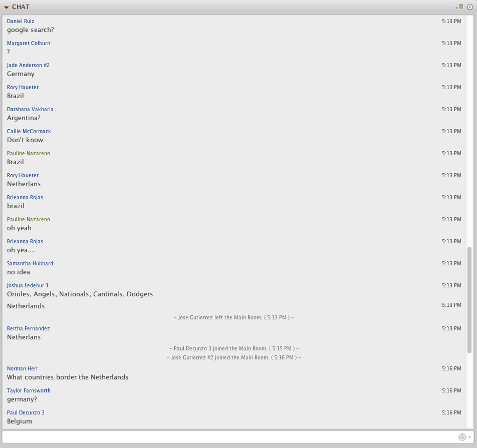
Task: Click the message 'google search?'
Action: 31,30
